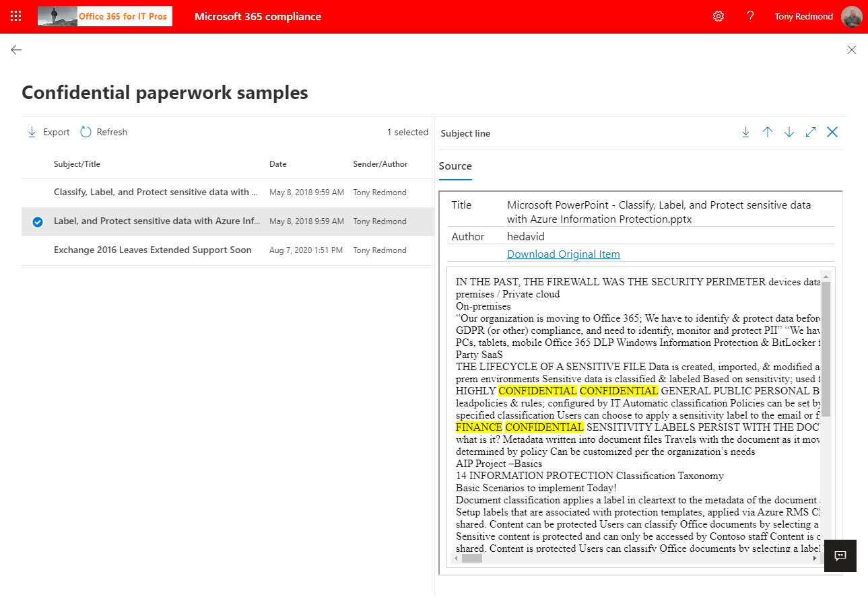The width and height of the screenshot is (868, 607).
Task: Open feedback chat icon
Action: (x=840, y=556)
